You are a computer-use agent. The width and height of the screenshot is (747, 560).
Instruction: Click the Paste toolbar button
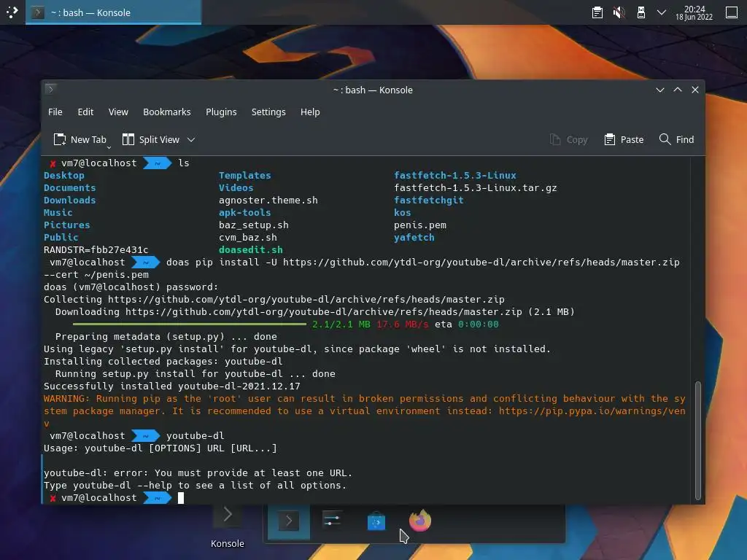624,139
